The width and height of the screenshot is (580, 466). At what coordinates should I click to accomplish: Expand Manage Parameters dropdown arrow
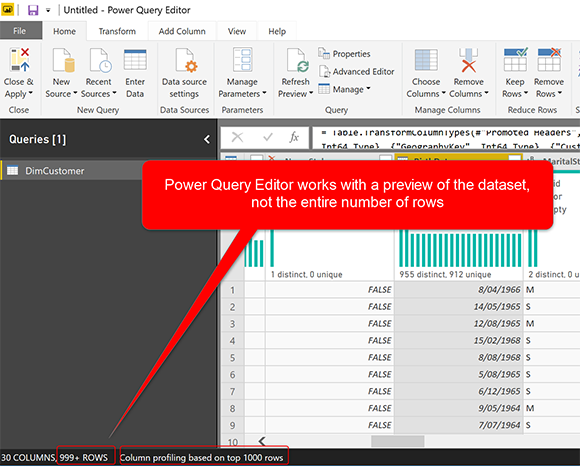tap(264, 93)
